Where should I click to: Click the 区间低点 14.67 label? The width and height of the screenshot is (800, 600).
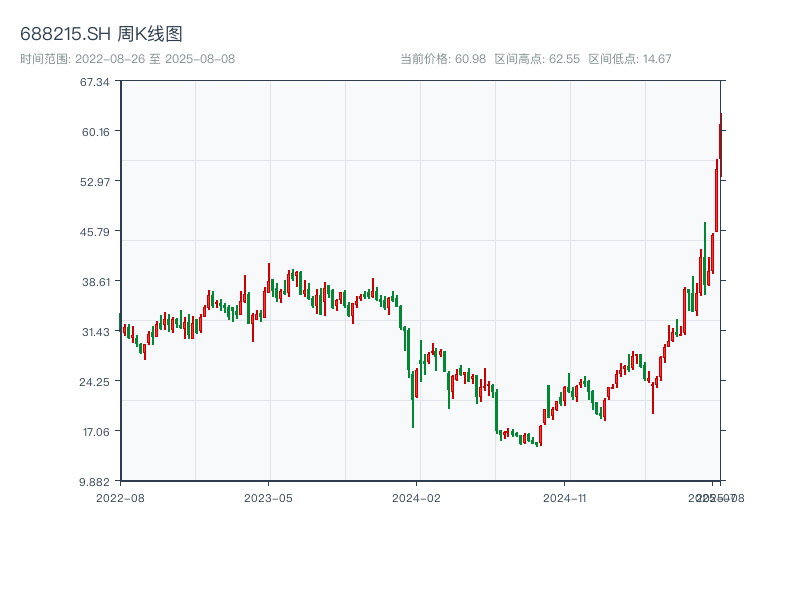pyautogui.click(x=630, y=59)
